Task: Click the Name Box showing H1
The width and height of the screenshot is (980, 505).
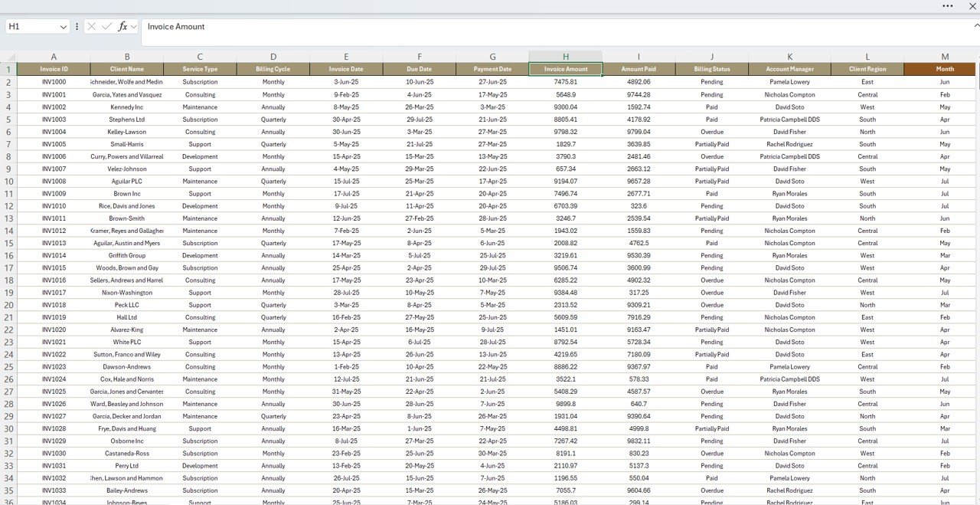Action: coord(31,26)
